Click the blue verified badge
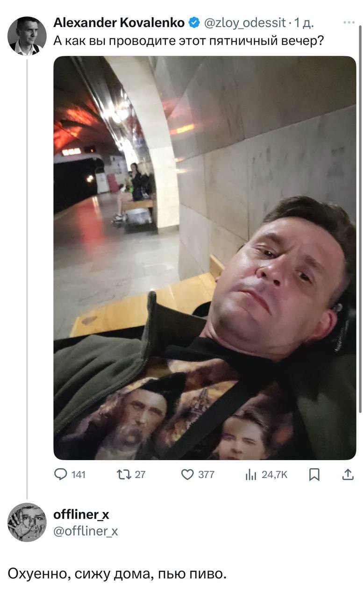This screenshot has width=364, height=598. click(x=194, y=22)
